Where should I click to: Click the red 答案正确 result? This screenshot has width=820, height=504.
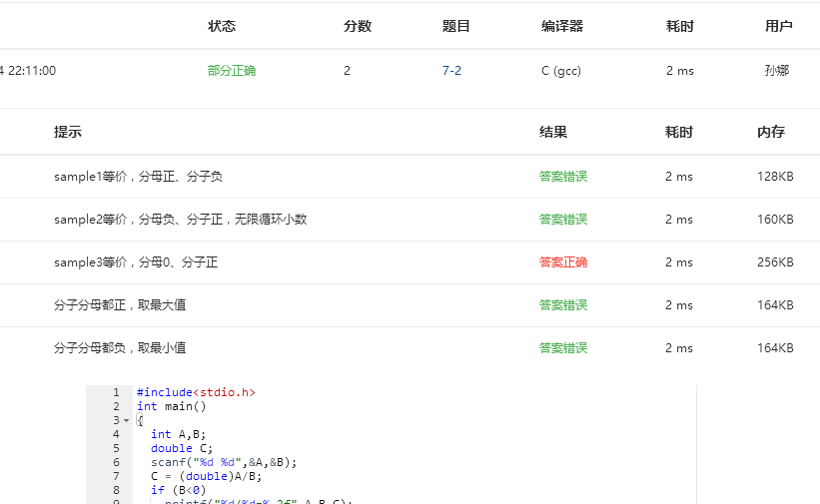coord(563,262)
